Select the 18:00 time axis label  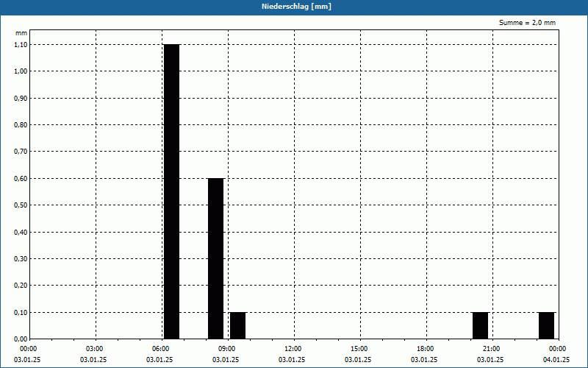coord(425,349)
